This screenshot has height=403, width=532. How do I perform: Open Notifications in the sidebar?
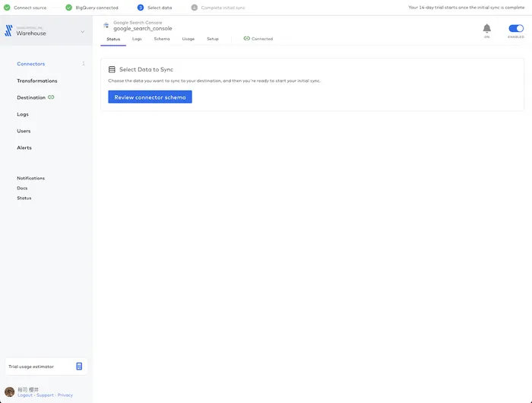(31, 178)
